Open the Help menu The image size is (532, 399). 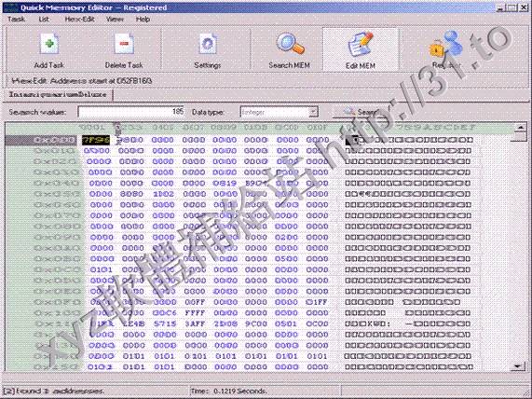click(x=143, y=19)
